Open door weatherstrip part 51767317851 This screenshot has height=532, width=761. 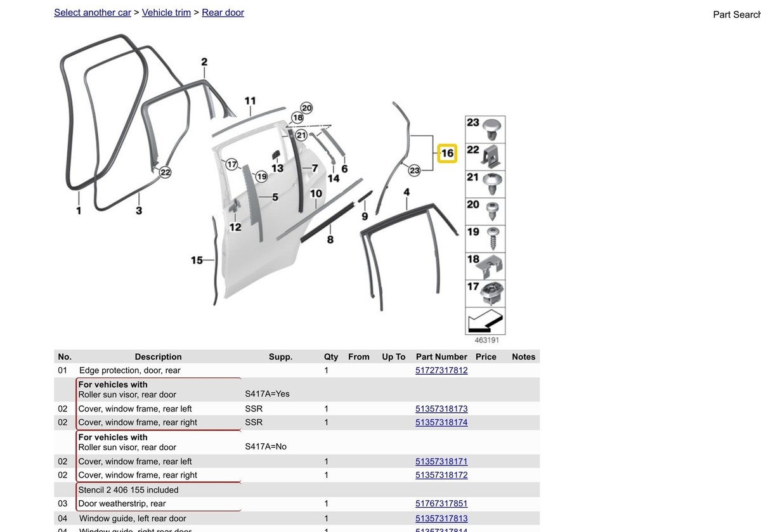coord(441,503)
